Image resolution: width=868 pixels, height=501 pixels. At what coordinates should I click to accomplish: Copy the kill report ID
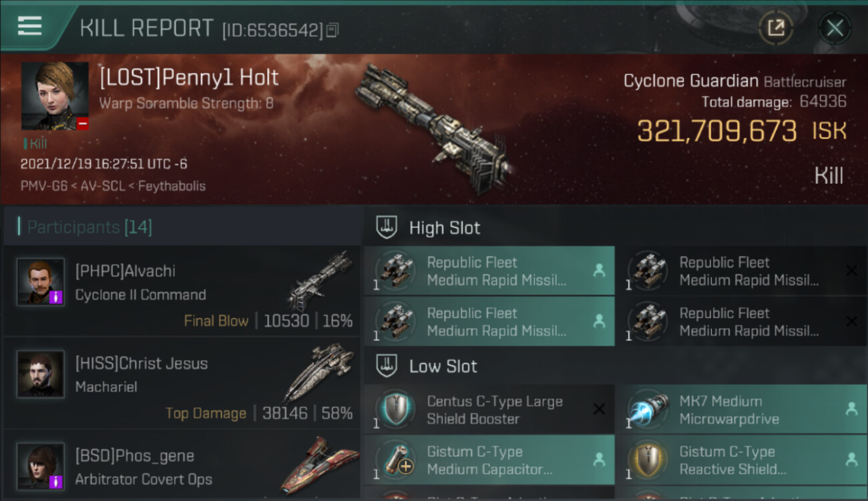333,30
